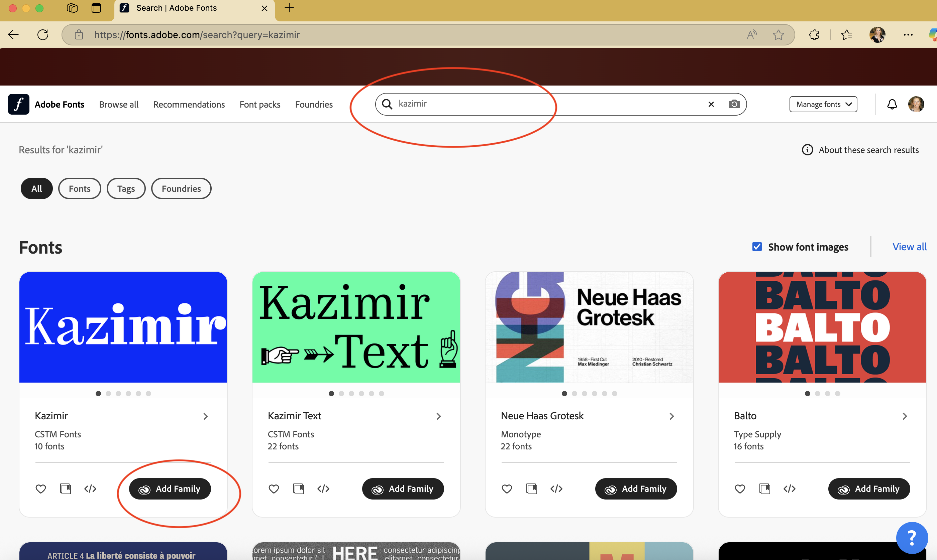The image size is (937, 560).
Task: Open Font packs page
Action: click(x=260, y=105)
